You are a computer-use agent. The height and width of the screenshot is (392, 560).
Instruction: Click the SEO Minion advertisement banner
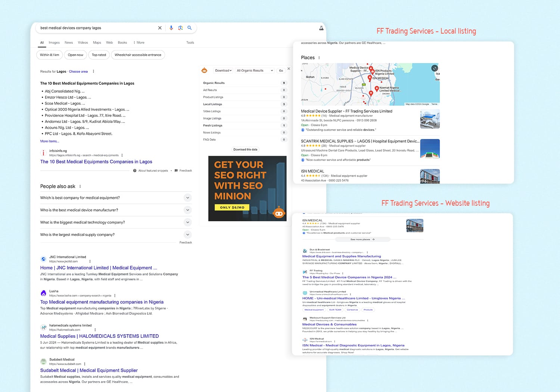point(247,188)
